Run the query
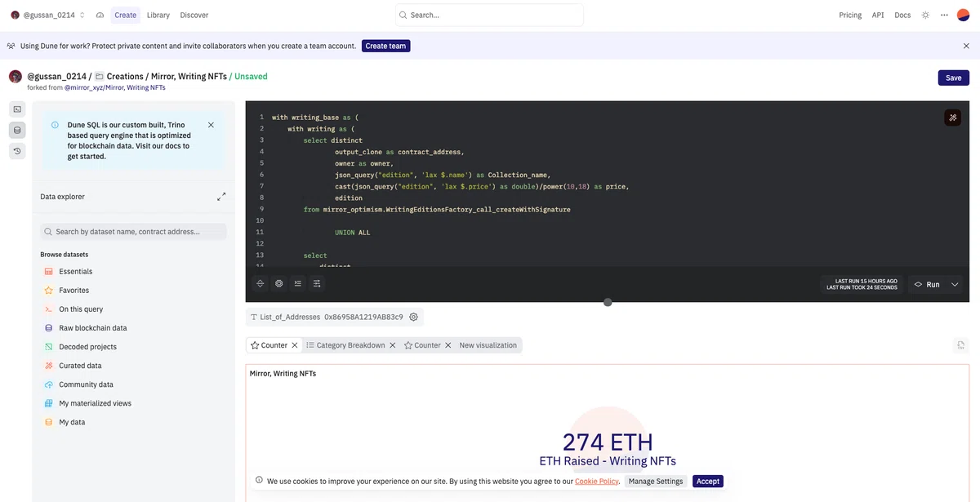980x502 pixels. (x=927, y=284)
